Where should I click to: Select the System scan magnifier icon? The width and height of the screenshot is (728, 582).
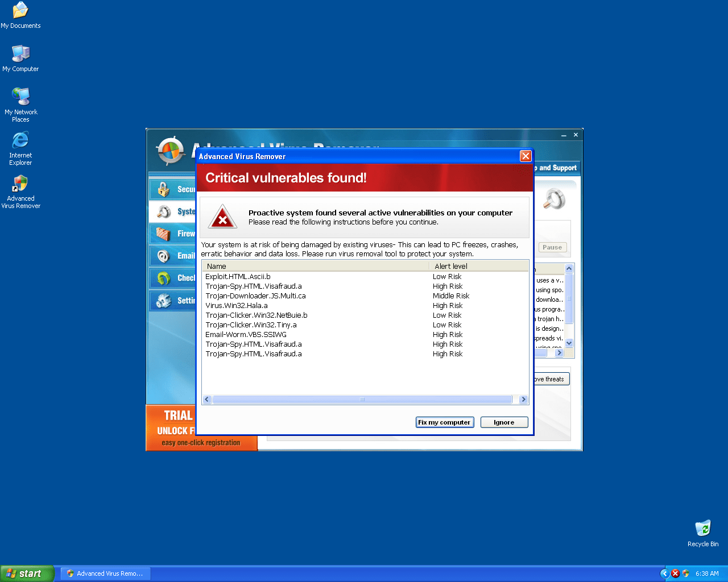point(164,212)
